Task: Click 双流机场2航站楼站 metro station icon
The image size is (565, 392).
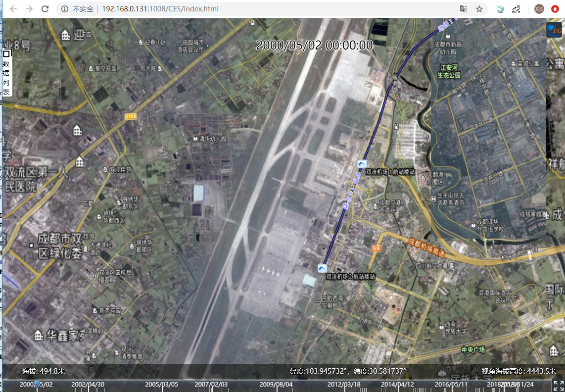Action: 323,268
